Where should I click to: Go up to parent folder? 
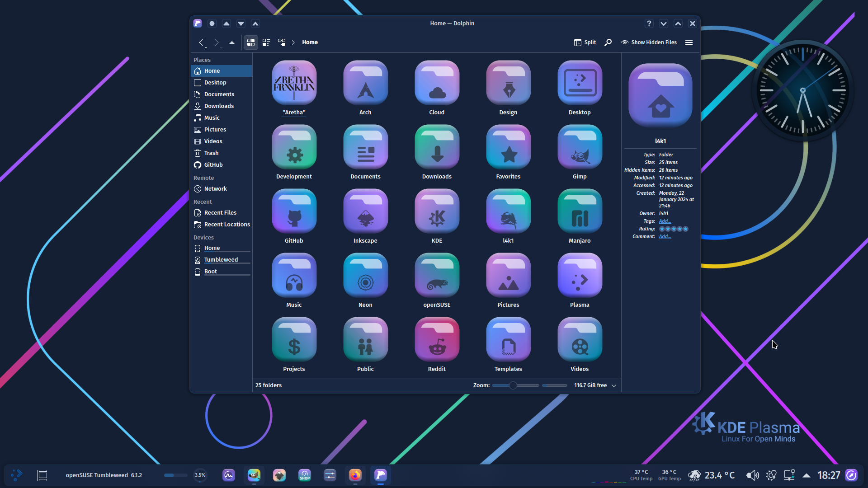click(232, 42)
